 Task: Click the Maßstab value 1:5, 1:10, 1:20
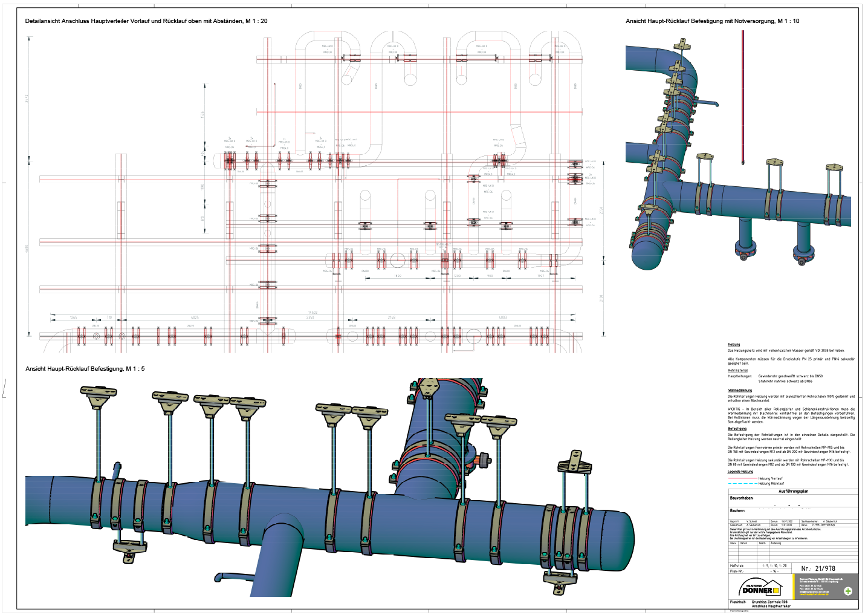coord(774,566)
